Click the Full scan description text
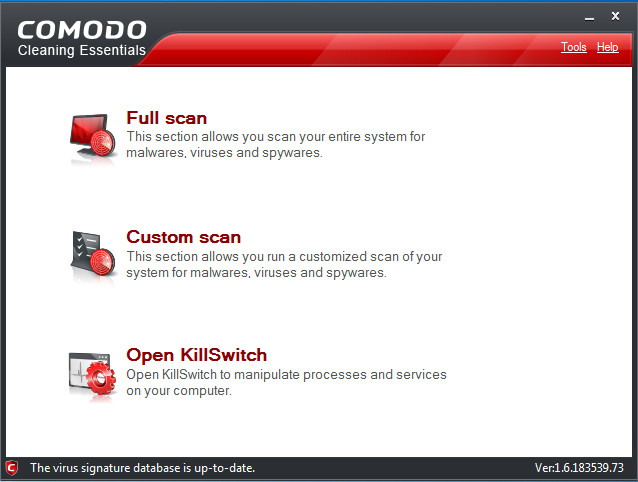The image size is (638, 482). coord(275,144)
